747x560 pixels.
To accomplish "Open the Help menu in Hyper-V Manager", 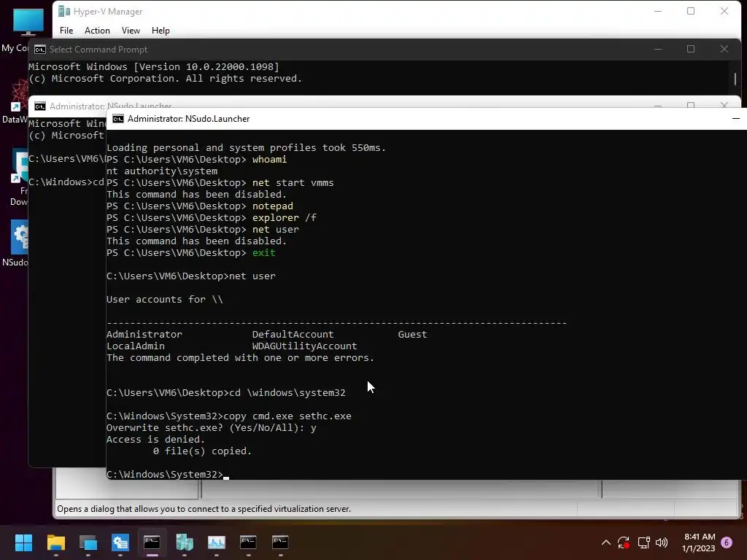I will [160, 31].
